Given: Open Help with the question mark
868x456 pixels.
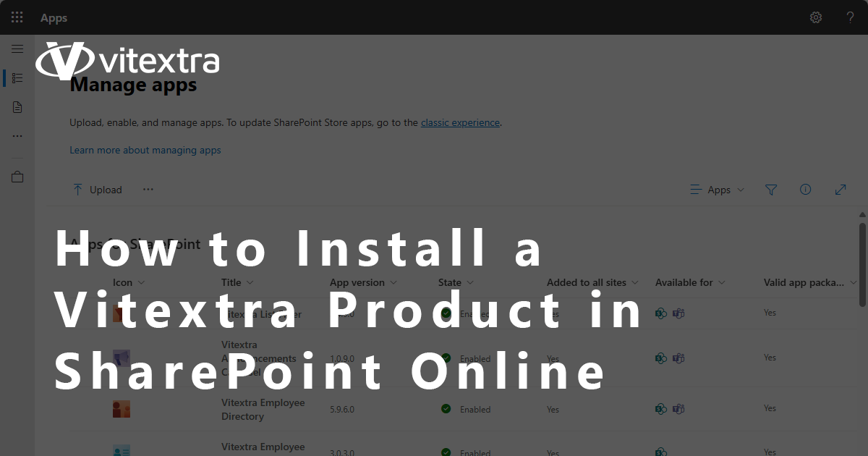Looking at the screenshot, I should point(850,17).
